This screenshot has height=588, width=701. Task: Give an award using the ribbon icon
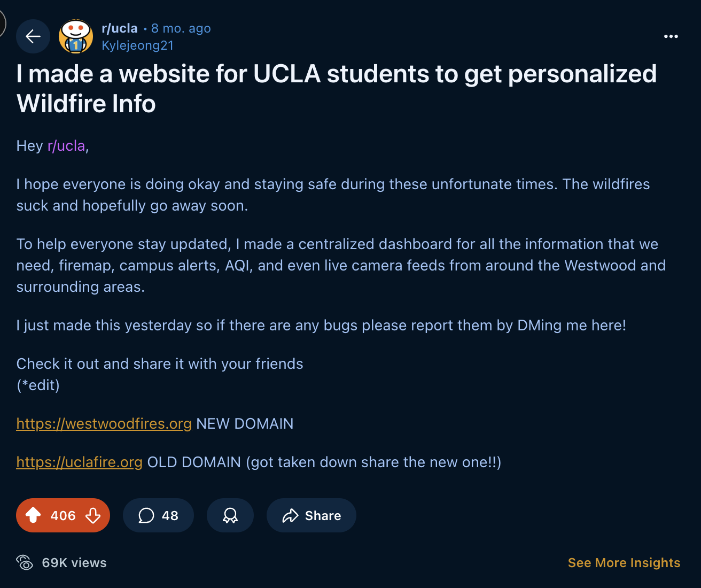(230, 515)
